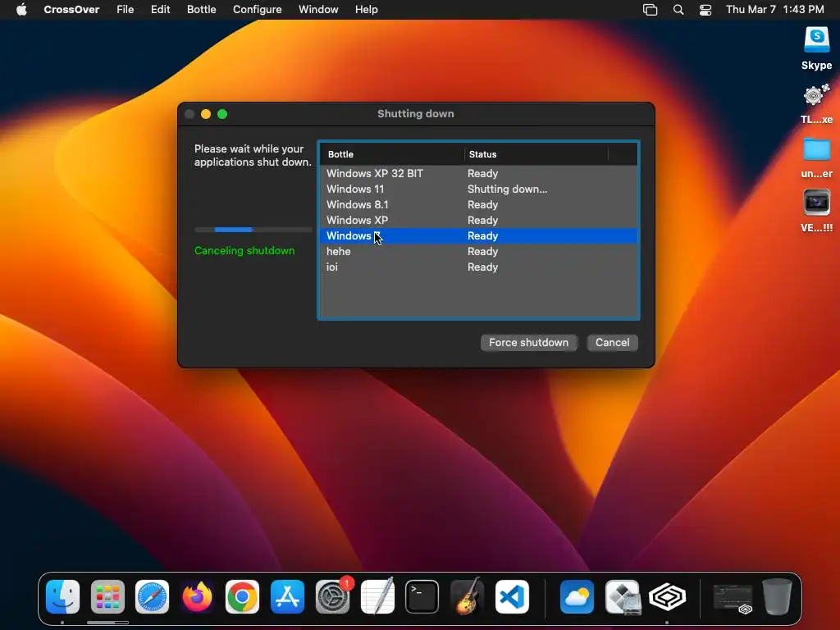The height and width of the screenshot is (630, 840).
Task: Select the Windows 8.1 bottle row
Action: pos(478,204)
